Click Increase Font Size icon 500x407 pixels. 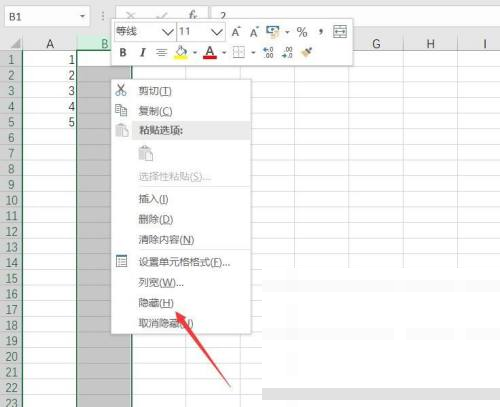coord(236,32)
